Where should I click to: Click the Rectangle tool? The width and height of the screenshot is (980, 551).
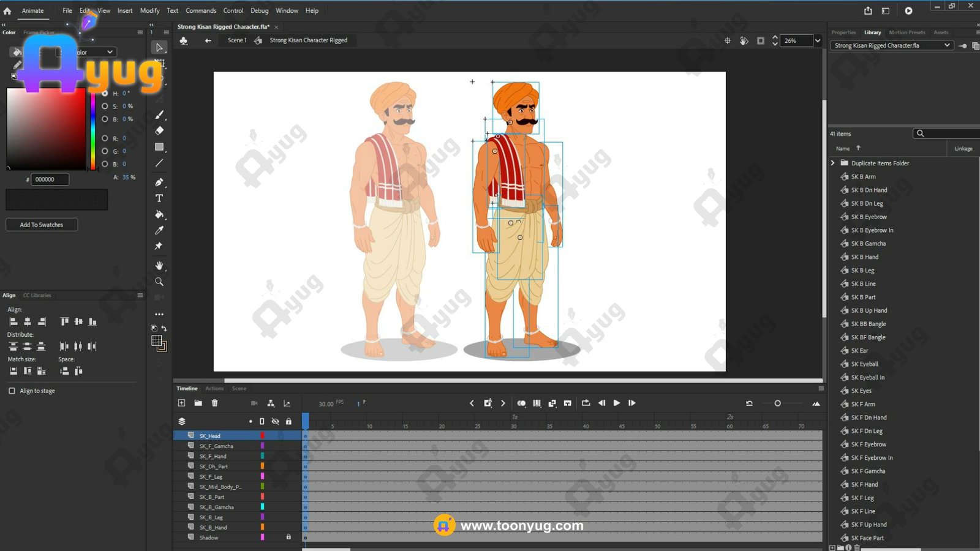[x=159, y=147]
